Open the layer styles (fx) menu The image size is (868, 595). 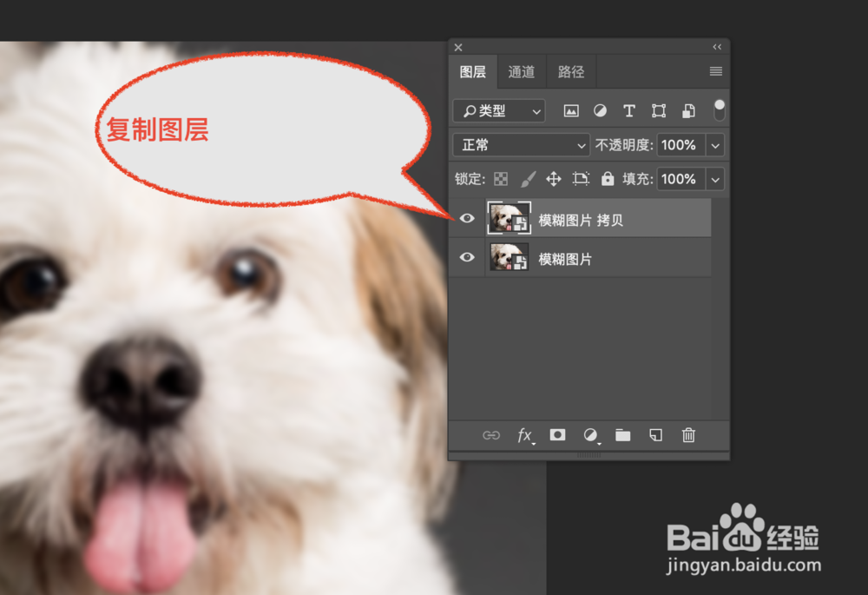(525, 435)
